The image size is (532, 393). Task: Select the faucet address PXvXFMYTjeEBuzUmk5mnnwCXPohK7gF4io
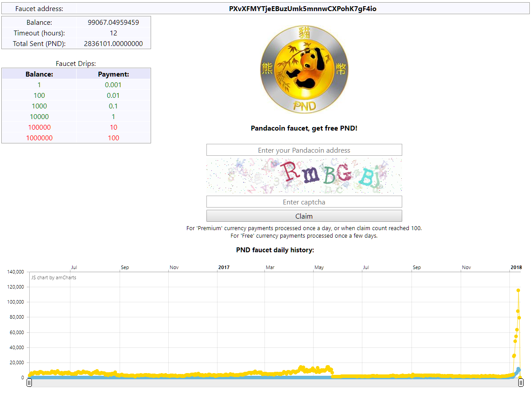tap(303, 8)
